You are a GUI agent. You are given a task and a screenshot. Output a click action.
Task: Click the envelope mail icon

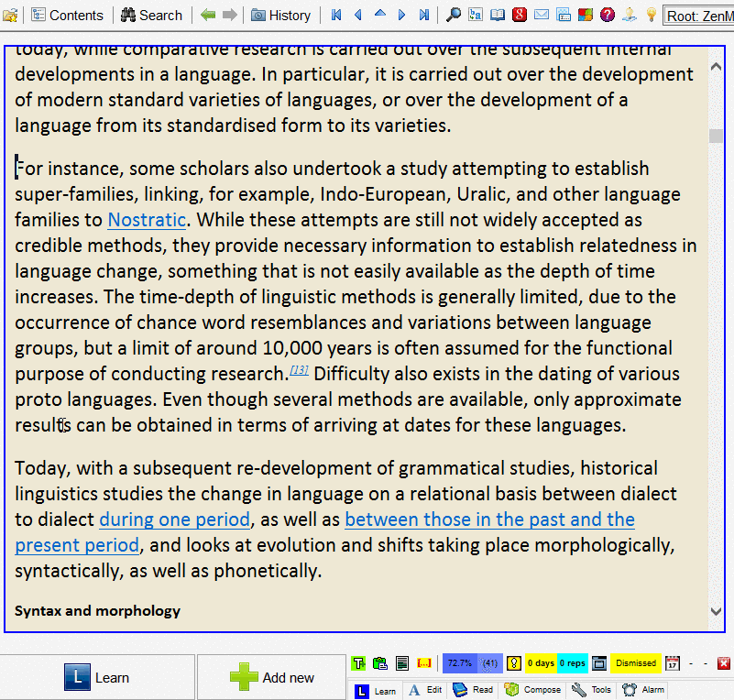542,15
